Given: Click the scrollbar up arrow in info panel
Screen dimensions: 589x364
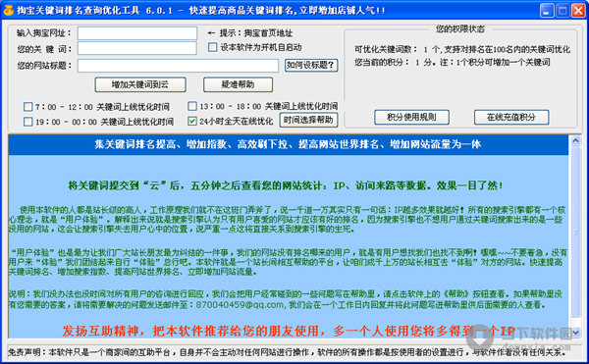Looking at the screenshot, I should tap(575, 140).
